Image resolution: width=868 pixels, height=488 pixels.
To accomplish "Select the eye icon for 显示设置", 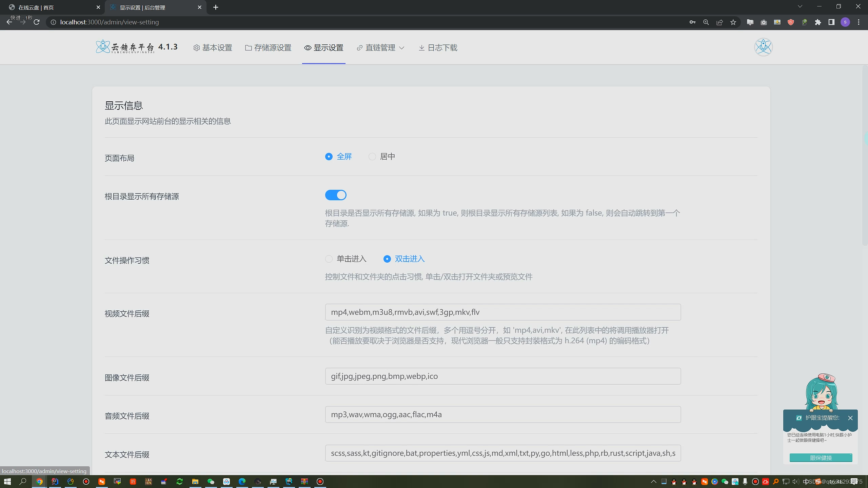I will [307, 47].
